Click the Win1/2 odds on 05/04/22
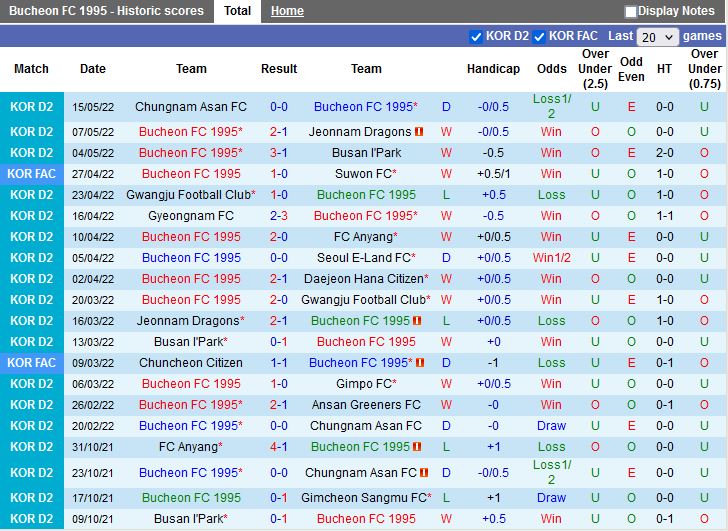 tap(552, 258)
